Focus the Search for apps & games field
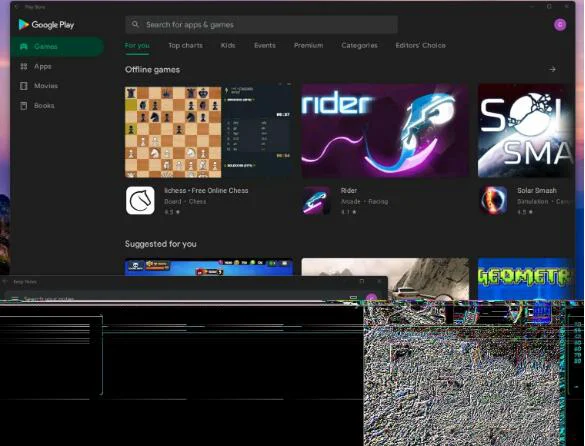The width and height of the screenshot is (585, 446). point(261,25)
